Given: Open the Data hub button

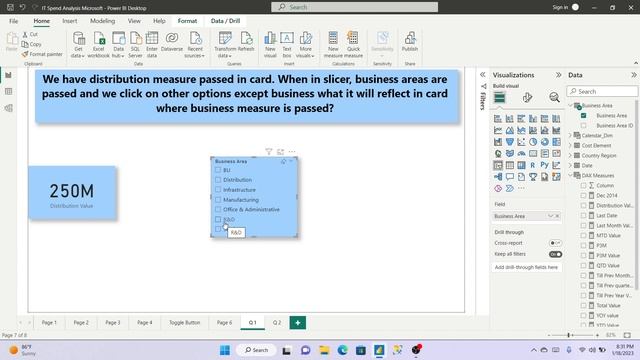Looking at the screenshot, I should [x=118, y=45].
